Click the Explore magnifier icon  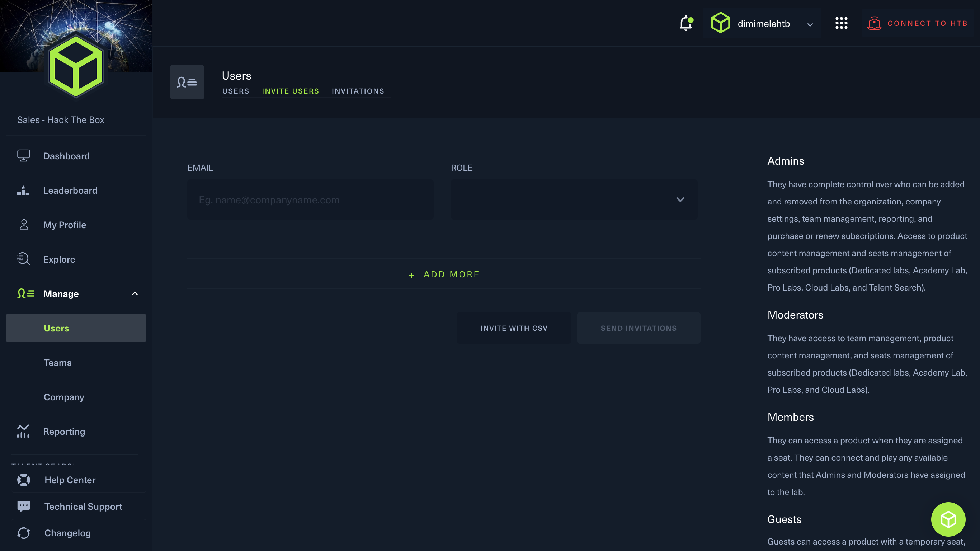click(x=24, y=259)
